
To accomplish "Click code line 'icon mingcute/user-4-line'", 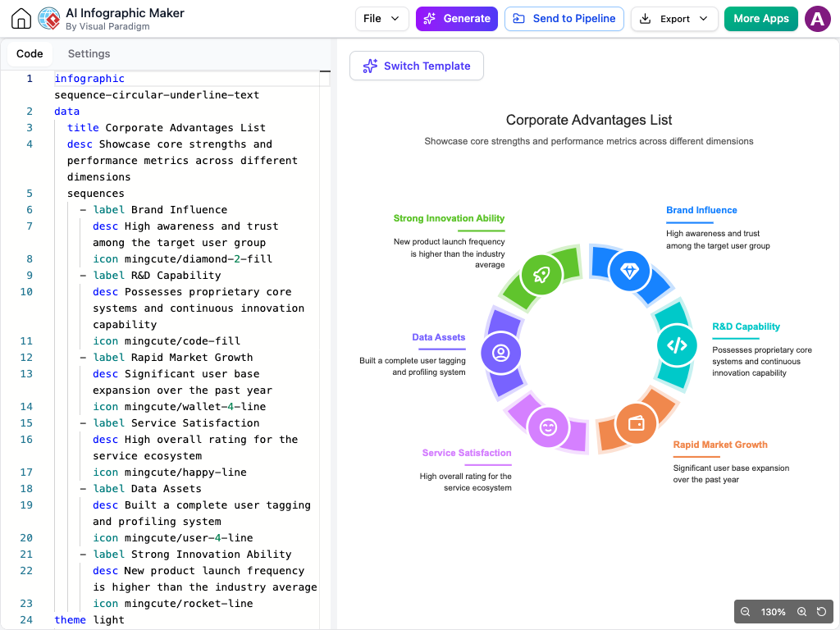I will 172,538.
